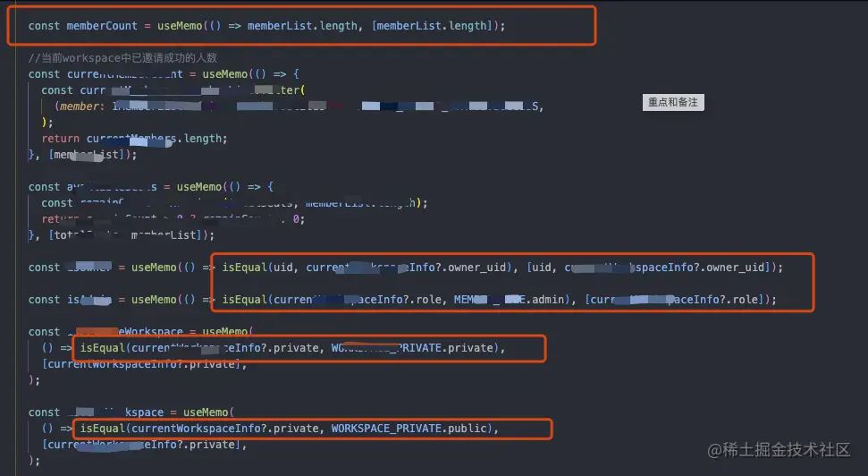Viewport: 868px width, 476px height.
Task: Click the 重点和备注 label
Action: click(x=673, y=103)
